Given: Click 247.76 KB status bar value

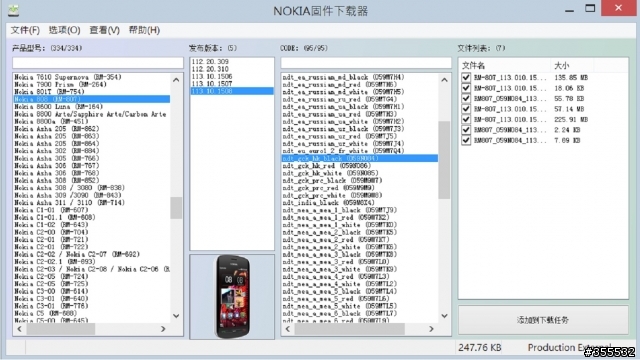Looking at the screenshot, I should click(480, 348).
